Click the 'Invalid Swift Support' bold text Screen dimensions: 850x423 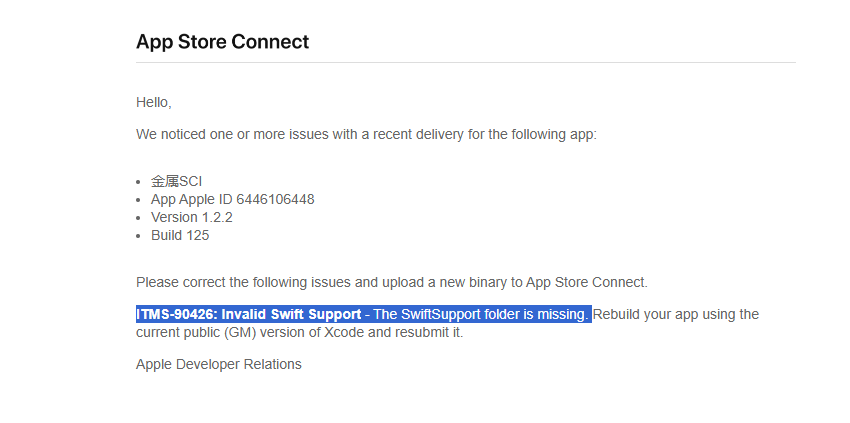point(291,315)
